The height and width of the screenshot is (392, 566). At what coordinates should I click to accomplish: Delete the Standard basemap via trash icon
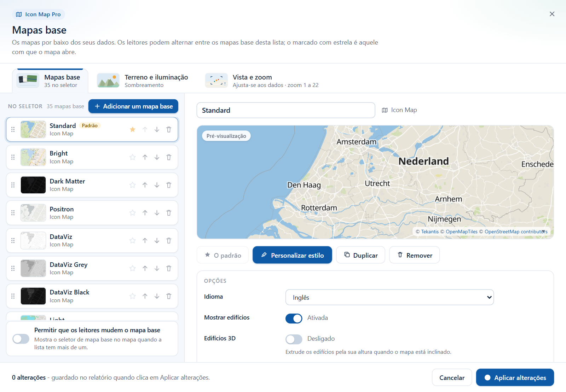point(169,129)
